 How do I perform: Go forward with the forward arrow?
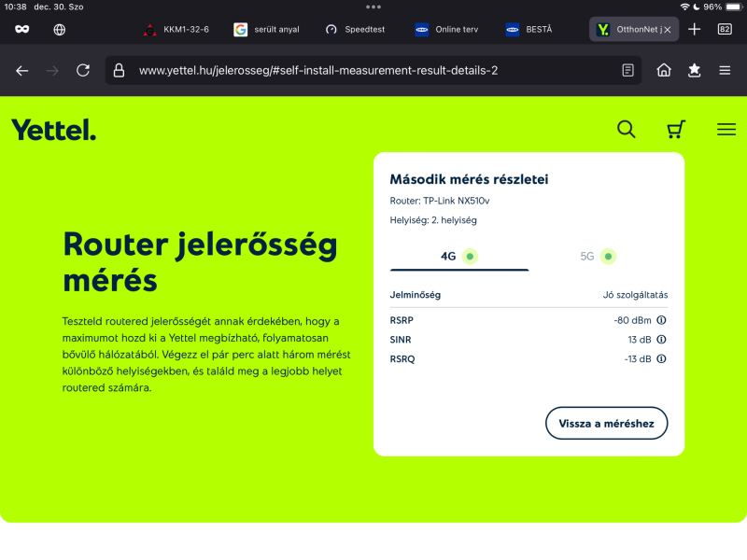[x=52, y=71]
